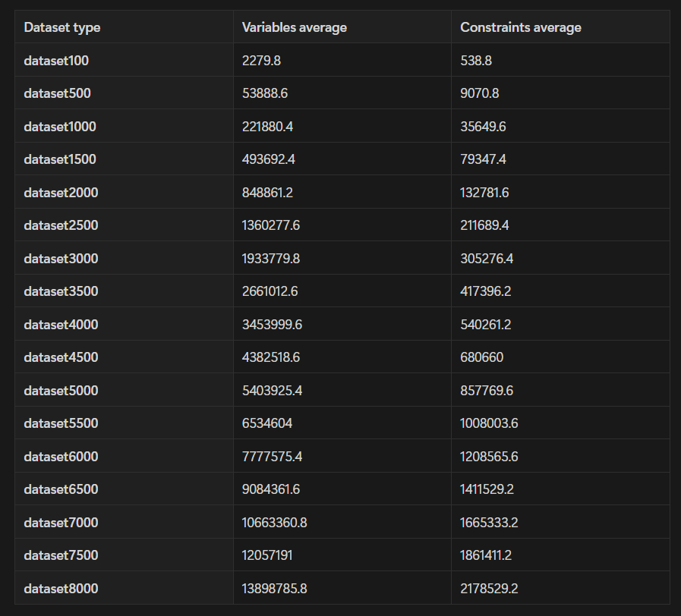Select constraints value 132781.6
The image size is (681, 616).
point(484,192)
